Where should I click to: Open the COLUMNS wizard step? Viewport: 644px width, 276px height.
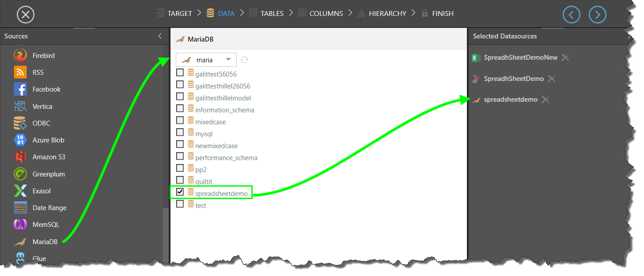click(321, 14)
